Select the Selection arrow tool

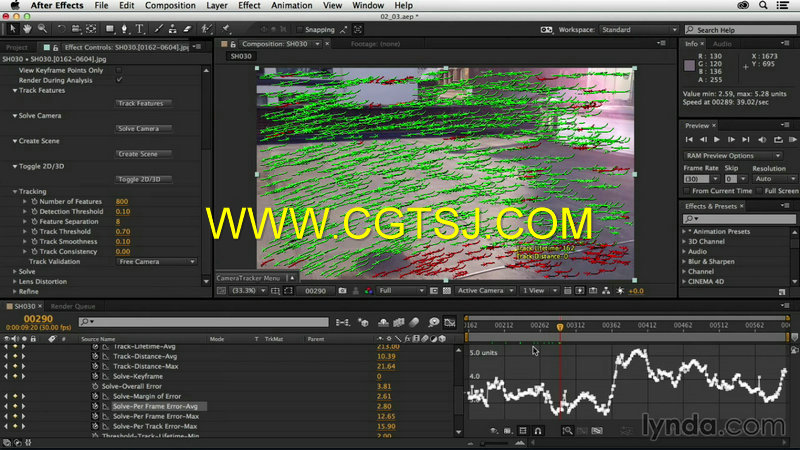coord(13,29)
